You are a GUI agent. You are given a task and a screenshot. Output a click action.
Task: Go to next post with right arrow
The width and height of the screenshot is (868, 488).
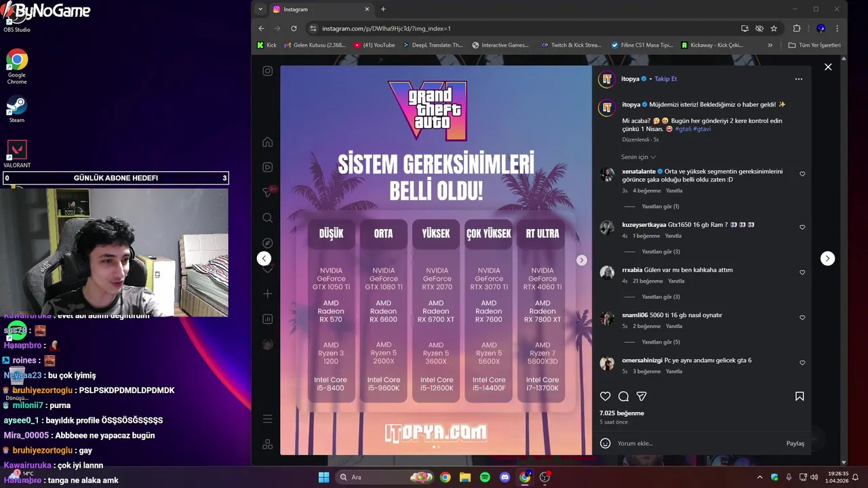(827, 258)
